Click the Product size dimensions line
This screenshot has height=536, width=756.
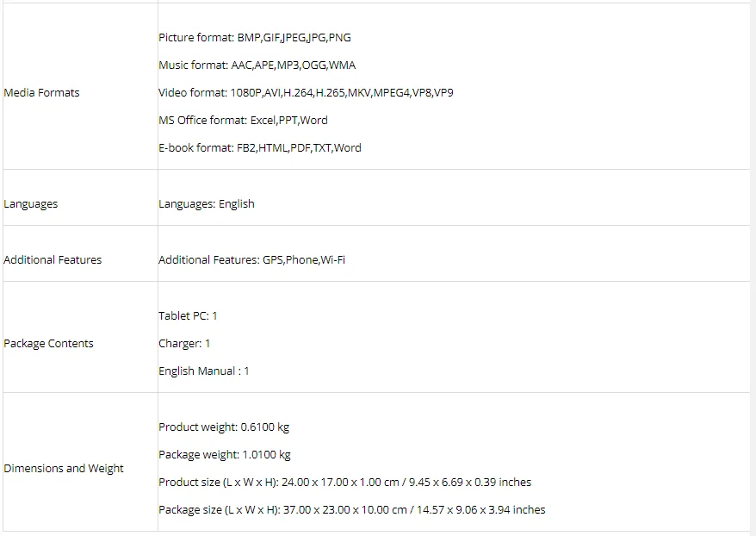point(344,482)
